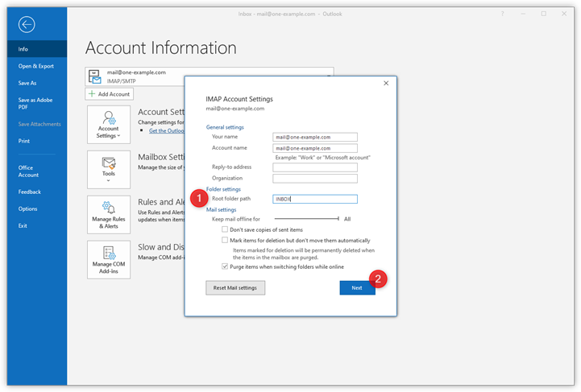
Task: Close the IMAP Account Settings dialog
Action: 386,83
